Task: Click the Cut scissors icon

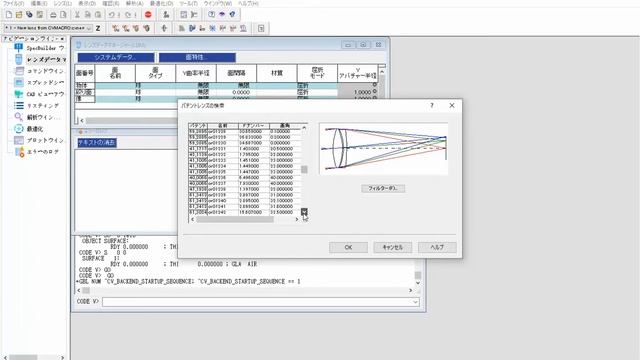Action: click(x=77, y=15)
